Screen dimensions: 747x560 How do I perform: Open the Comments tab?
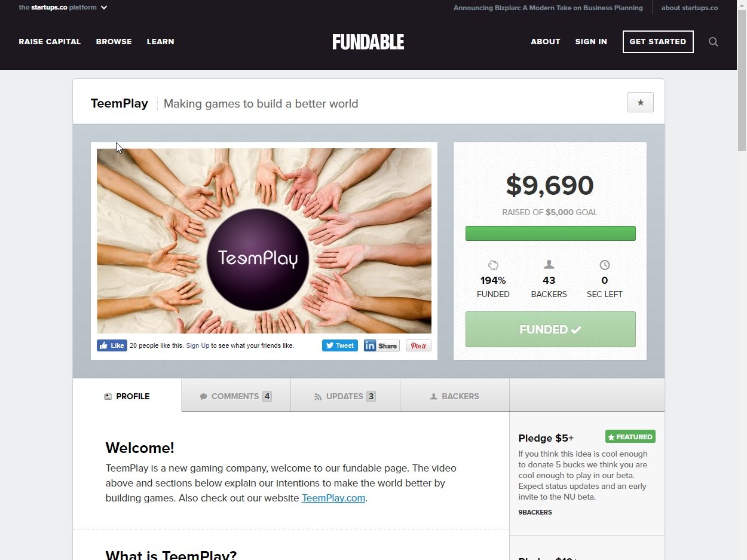pos(235,396)
